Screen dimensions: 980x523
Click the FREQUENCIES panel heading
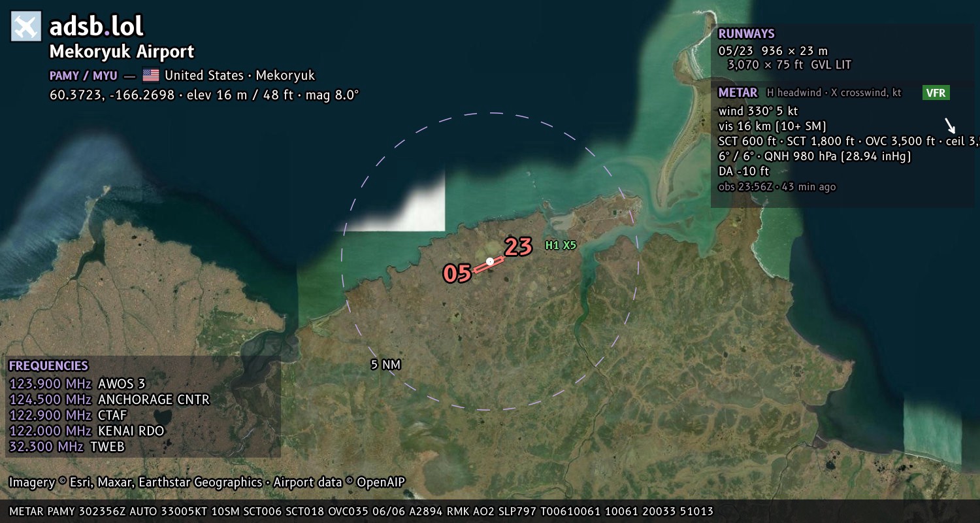click(48, 366)
